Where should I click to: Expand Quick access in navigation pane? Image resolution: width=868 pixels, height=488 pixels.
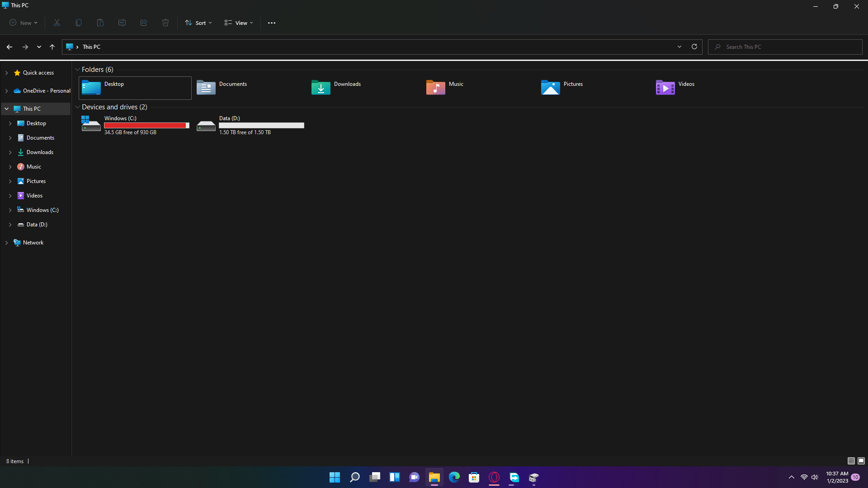click(7, 73)
